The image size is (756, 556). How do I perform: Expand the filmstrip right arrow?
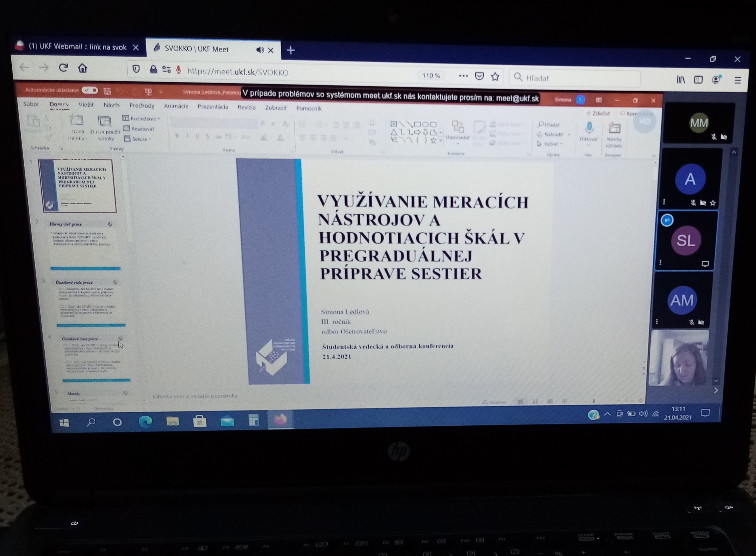(x=716, y=390)
